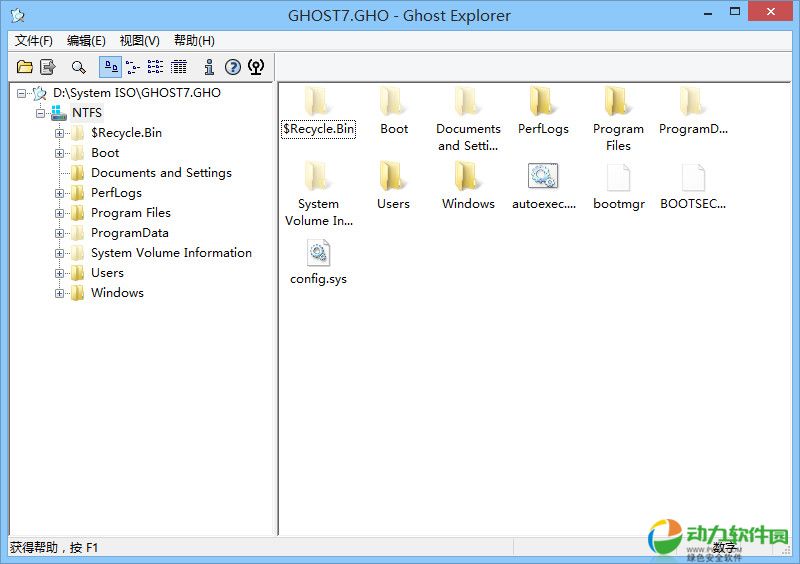The width and height of the screenshot is (800, 564).
Task: Open the 文件(F) menu
Action: tap(34, 41)
